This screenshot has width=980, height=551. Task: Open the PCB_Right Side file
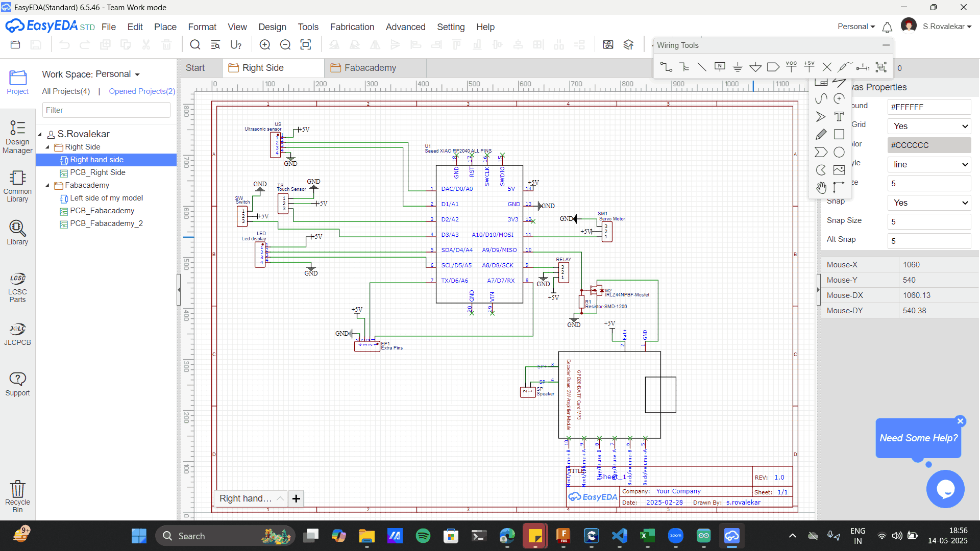pyautogui.click(x=97, y=172)
